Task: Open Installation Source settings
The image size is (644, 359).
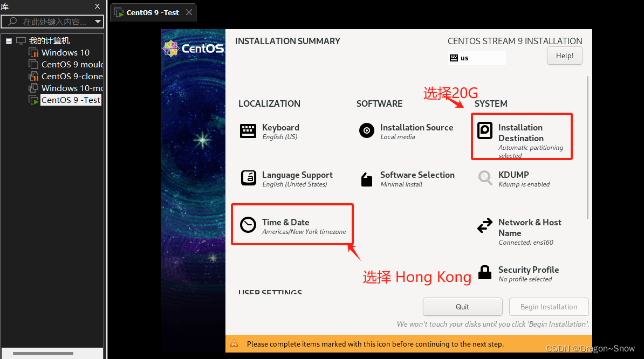Action: (x=416, y=128)
